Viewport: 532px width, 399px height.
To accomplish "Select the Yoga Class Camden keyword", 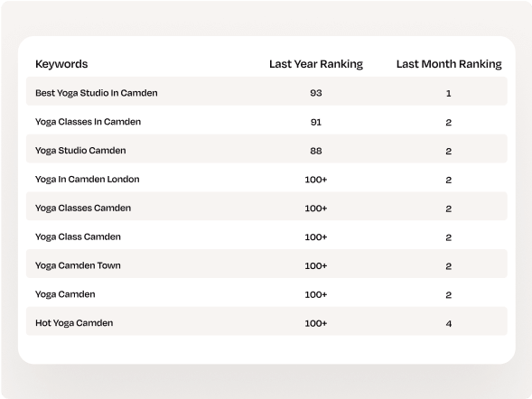I will [x=78, y=237].
